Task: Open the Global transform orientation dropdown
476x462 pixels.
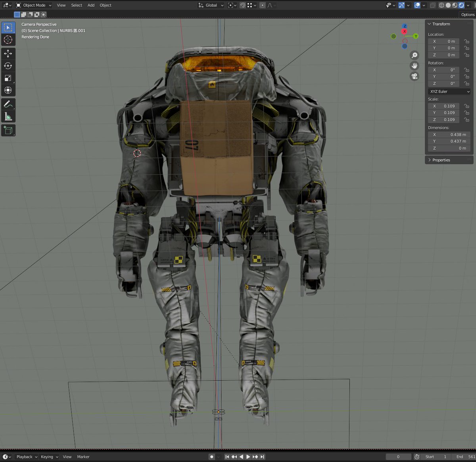Action: coord(211,5)
